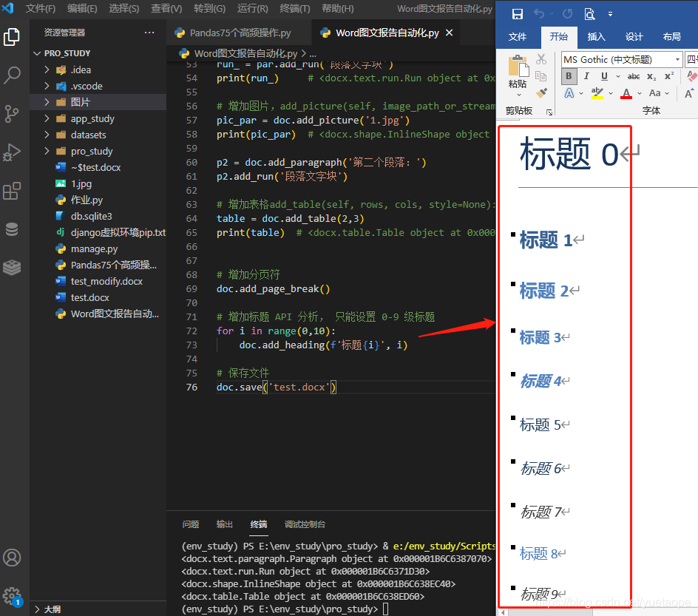Open the Manage gear in activity bar
Screen dimensions: 698x616
click(12, 596)
